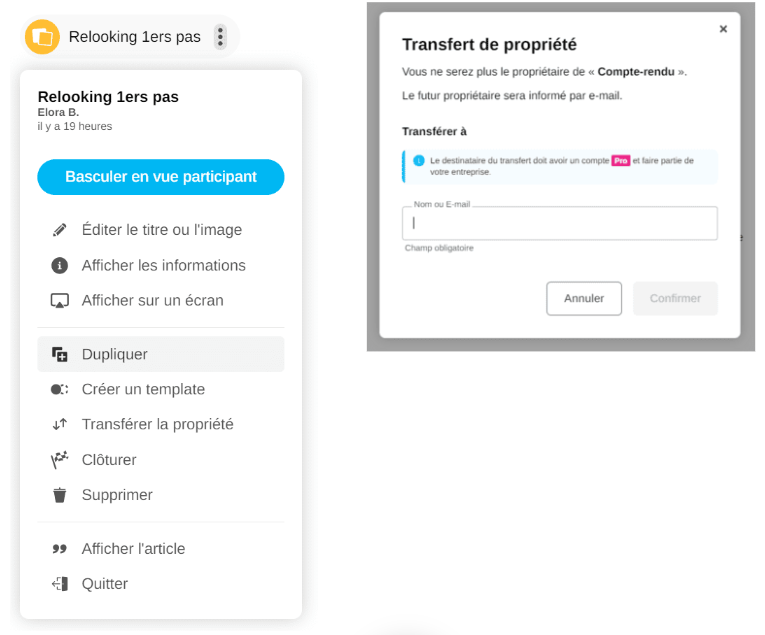This screenshot has height=635, width=765.
Task: Open the three-dot options menu
Action: (221, 37)
